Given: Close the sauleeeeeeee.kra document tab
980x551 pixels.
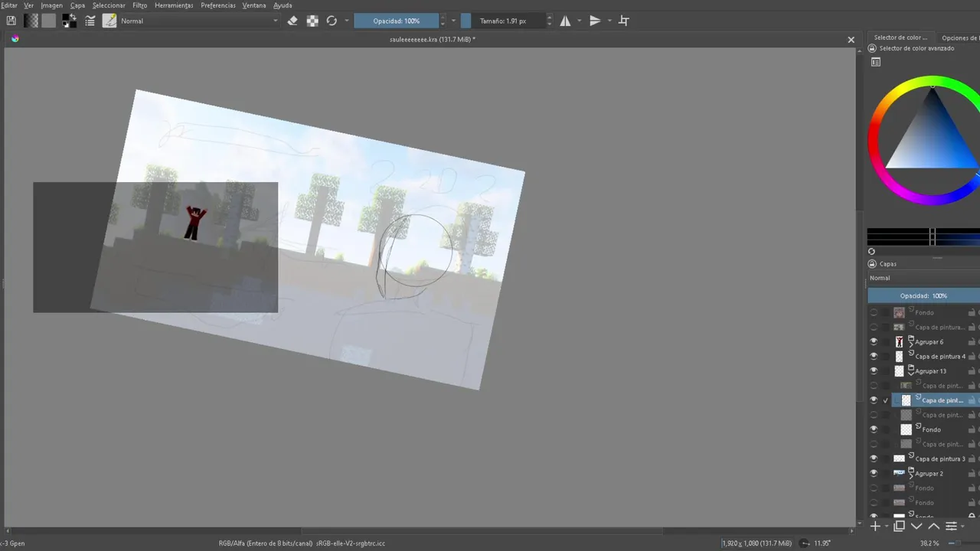Looking at the screenshot, I should pos(851,39).
